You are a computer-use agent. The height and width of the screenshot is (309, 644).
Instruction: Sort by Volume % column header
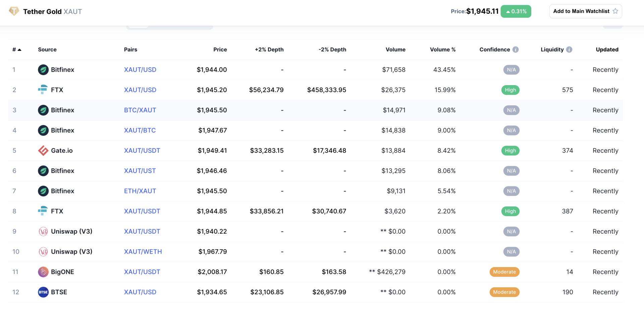coord(443,50)
